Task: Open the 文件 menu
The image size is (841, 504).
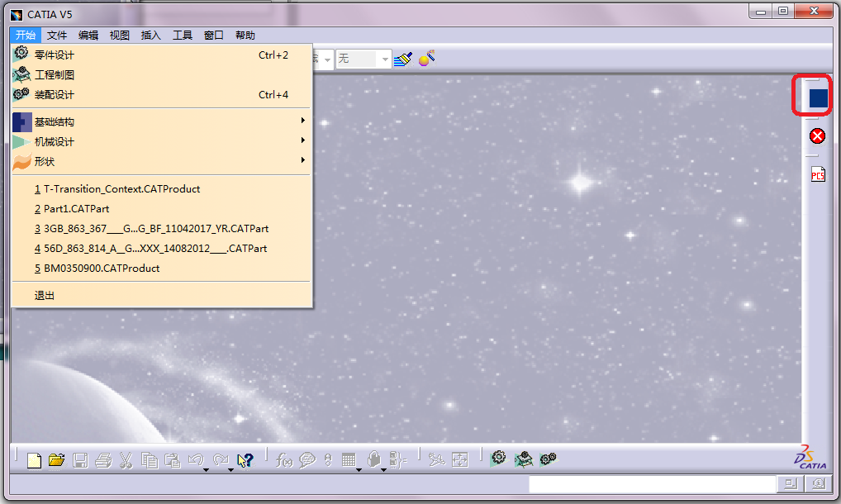Action: coord(57,36)
